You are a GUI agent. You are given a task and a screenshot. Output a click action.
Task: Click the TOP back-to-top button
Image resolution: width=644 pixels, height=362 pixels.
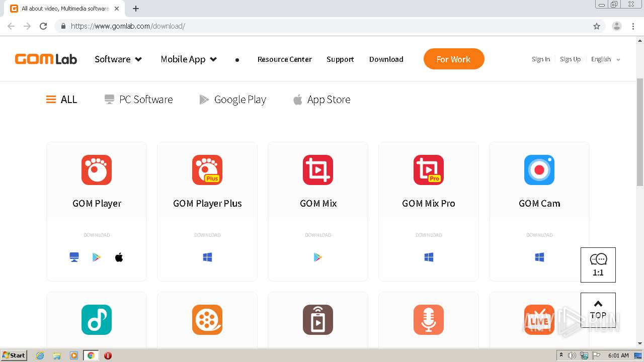tap(598, 310)
